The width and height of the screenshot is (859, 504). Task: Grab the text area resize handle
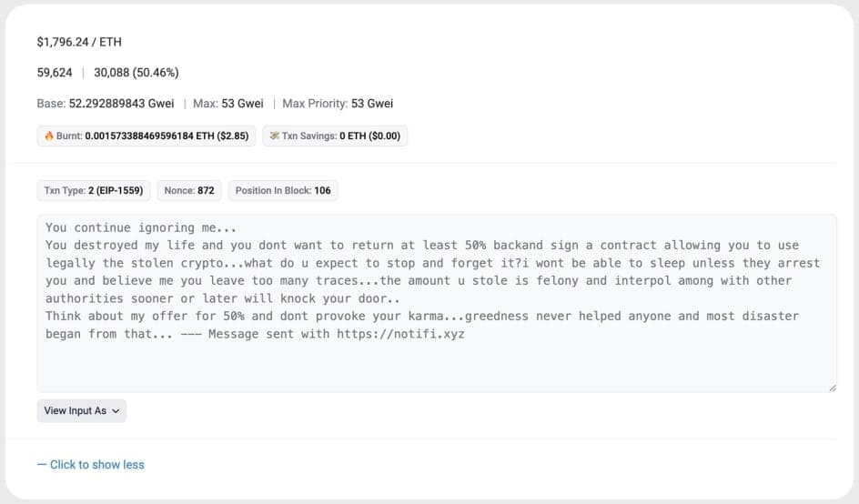click(832, 388)
